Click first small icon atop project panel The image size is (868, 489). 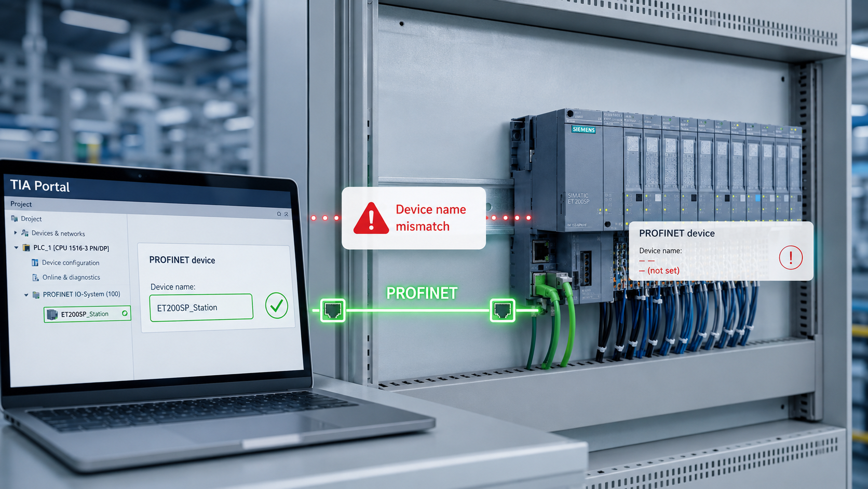point(279,214)
